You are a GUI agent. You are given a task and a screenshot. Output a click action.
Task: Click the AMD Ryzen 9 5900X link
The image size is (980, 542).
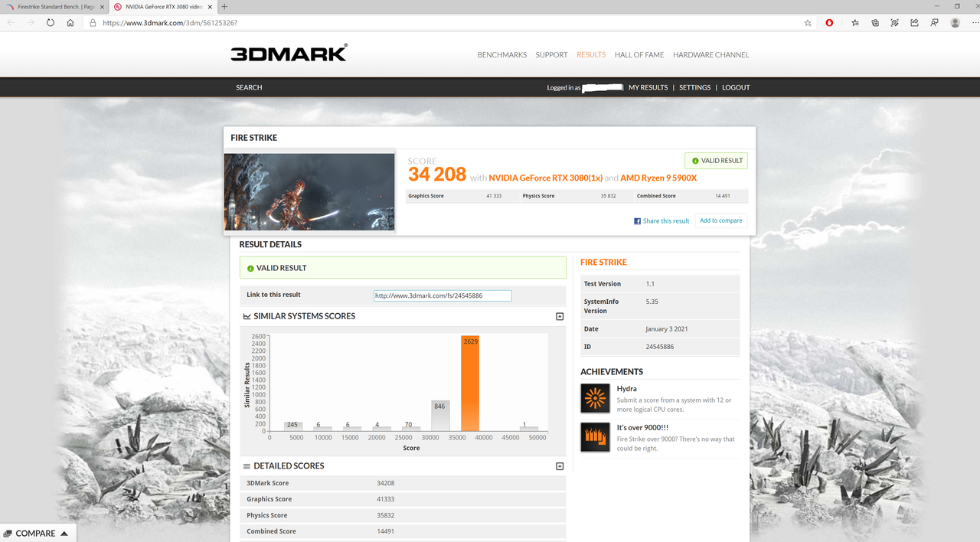(658, 178)
